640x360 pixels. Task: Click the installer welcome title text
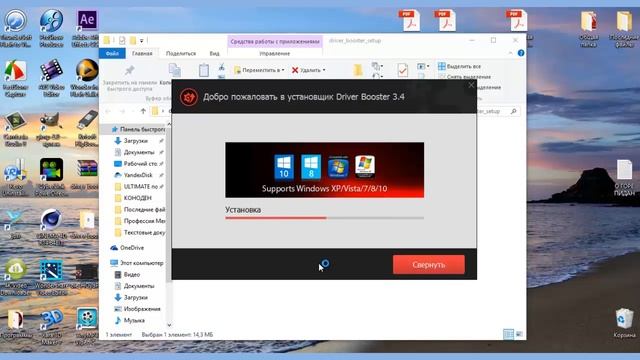point(304,97)
